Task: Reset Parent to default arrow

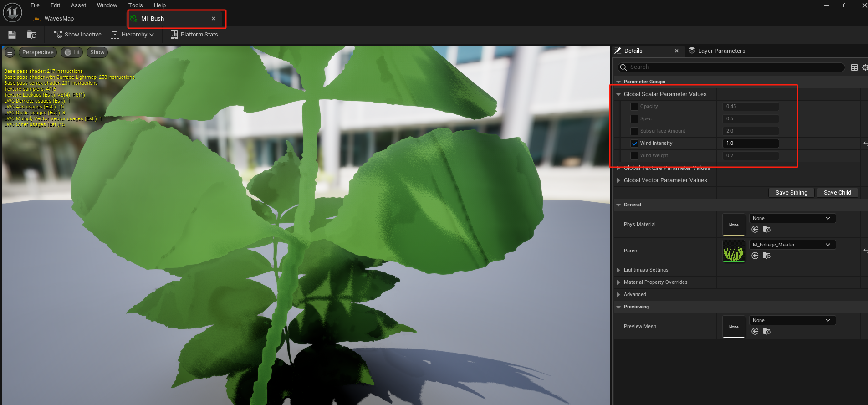Action: [865, 251]
